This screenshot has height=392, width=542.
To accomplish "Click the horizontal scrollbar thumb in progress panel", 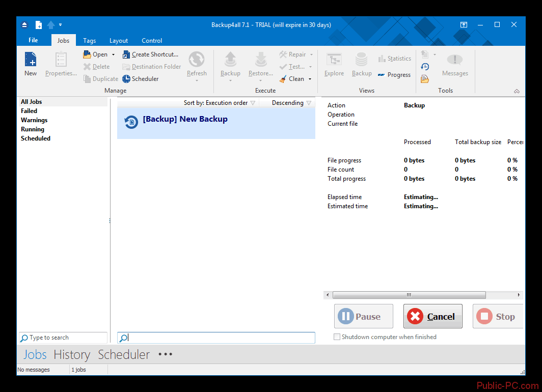I will [x=409, y=295].
